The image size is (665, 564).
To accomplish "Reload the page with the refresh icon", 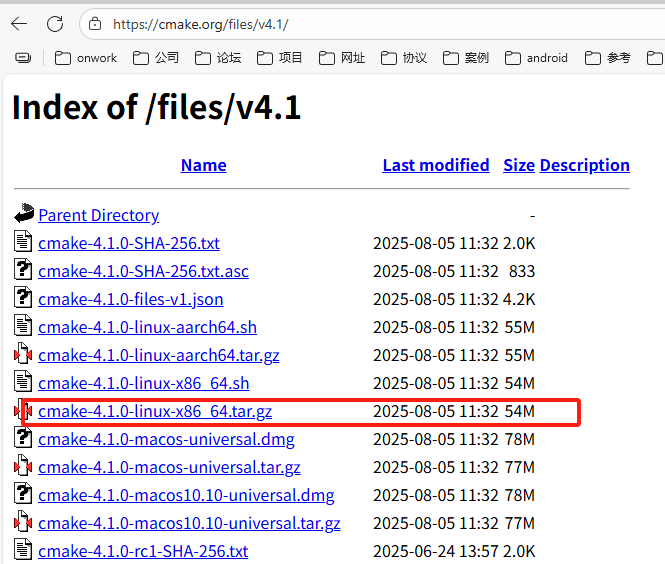I will (x=55, y=24).
